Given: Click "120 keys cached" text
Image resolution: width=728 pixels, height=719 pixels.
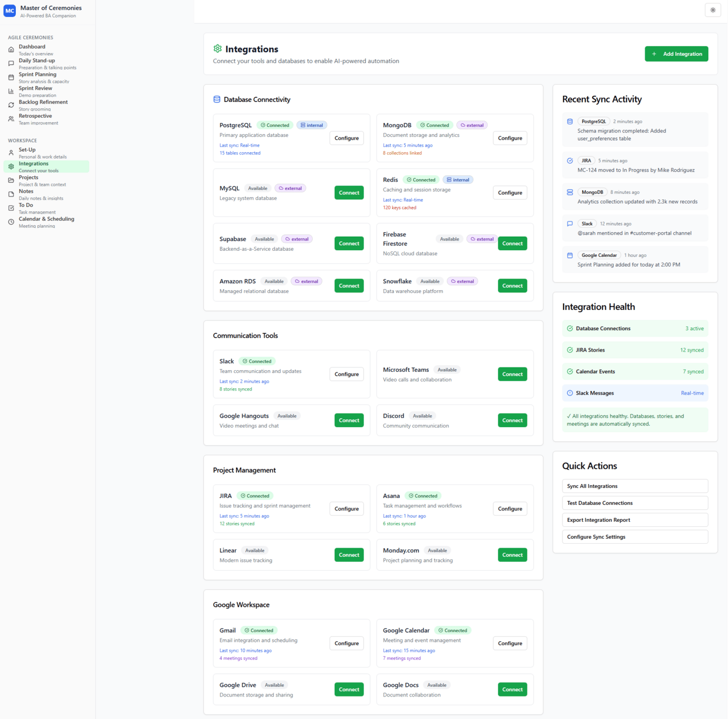Looking at the screenshot, I should (399, 208).
